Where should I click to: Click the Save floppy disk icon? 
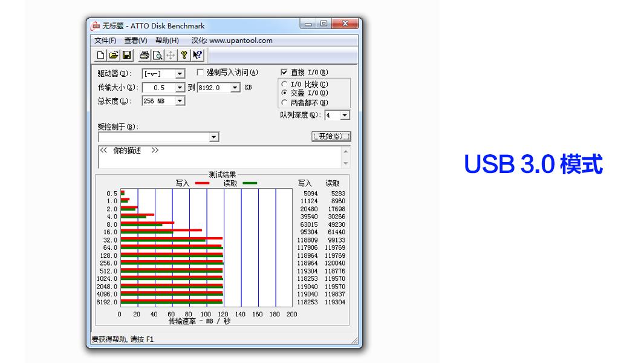[x=127, y=55]
